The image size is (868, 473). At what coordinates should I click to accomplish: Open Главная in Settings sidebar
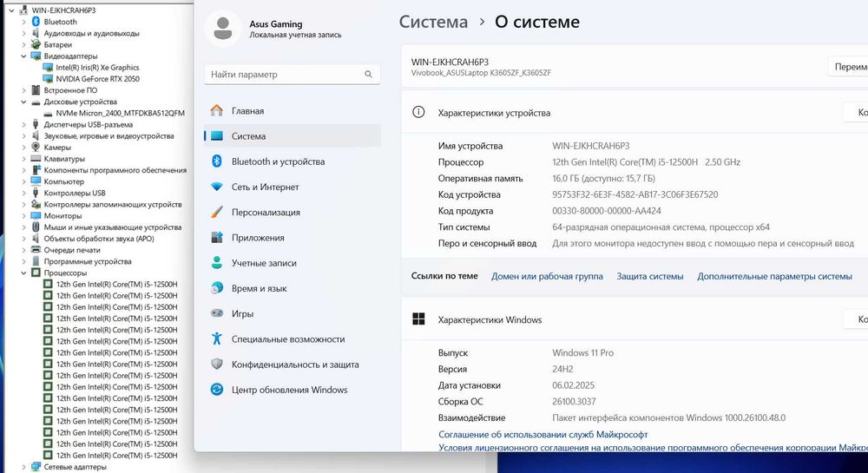293,110
